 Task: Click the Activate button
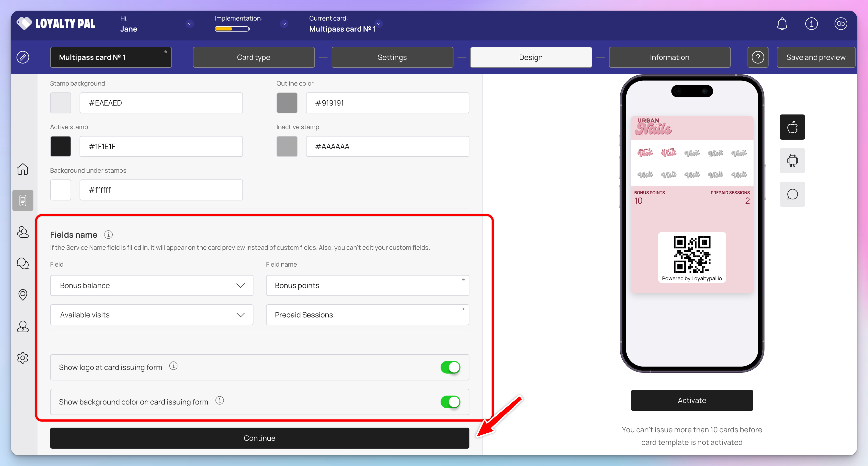tap(691, 400)
